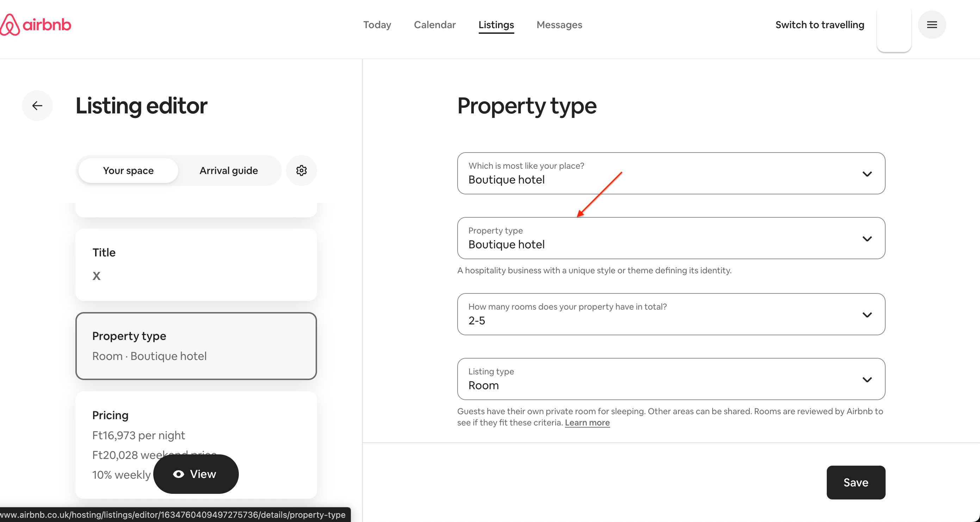This screenshot has width=980, height=522.
Task: Click Switch to travelling
Action: (819, 25)
